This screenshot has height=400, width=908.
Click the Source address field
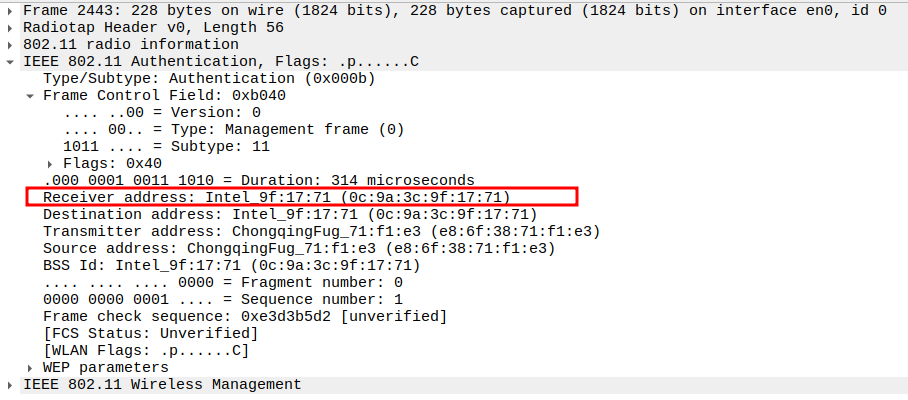298,248
